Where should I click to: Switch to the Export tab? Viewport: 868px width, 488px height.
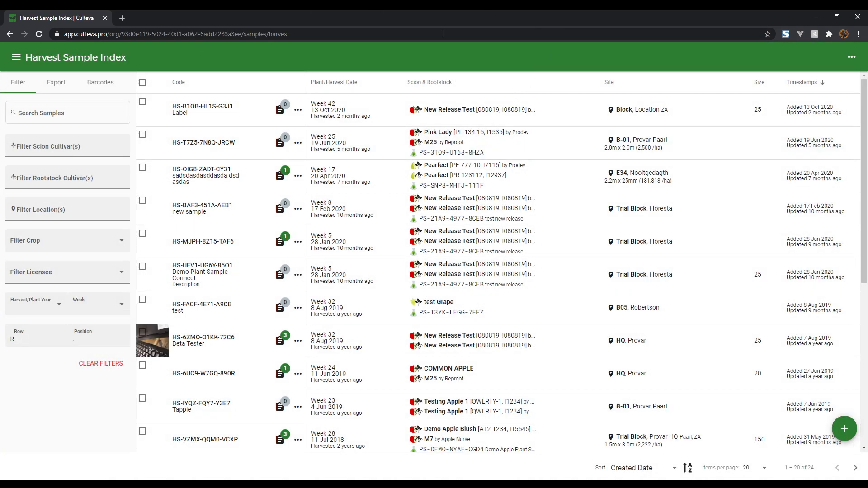56,82
